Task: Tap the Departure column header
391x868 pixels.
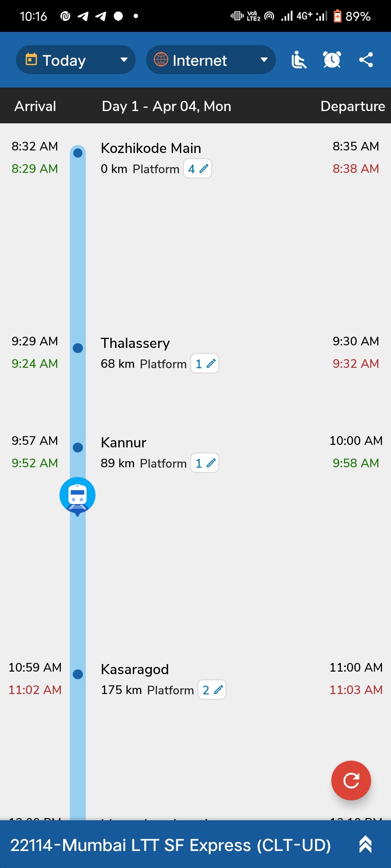Action: pos(353,106)
